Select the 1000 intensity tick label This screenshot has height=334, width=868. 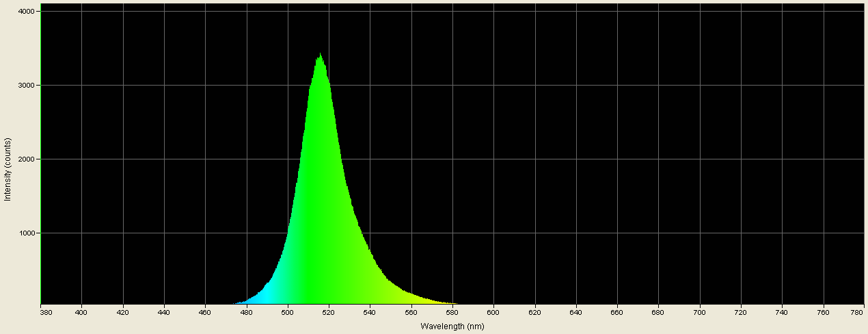tap(28, 233)
